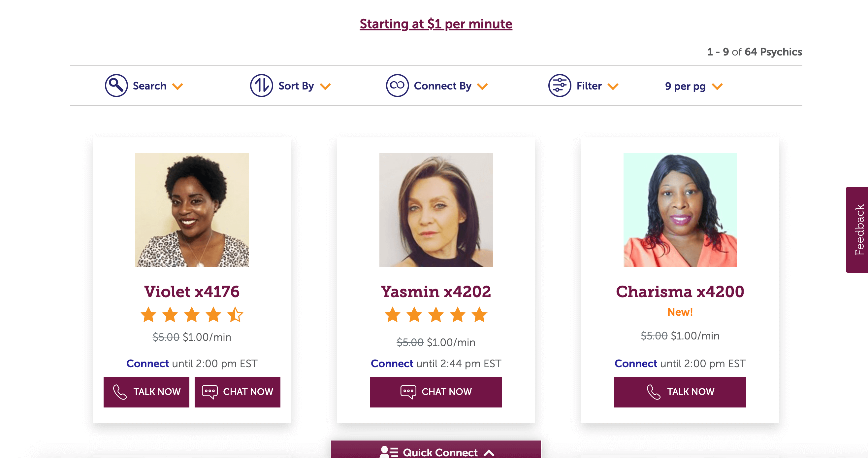Click the chat bubble icon on Yasmin's Chat Now

[408, 392]
